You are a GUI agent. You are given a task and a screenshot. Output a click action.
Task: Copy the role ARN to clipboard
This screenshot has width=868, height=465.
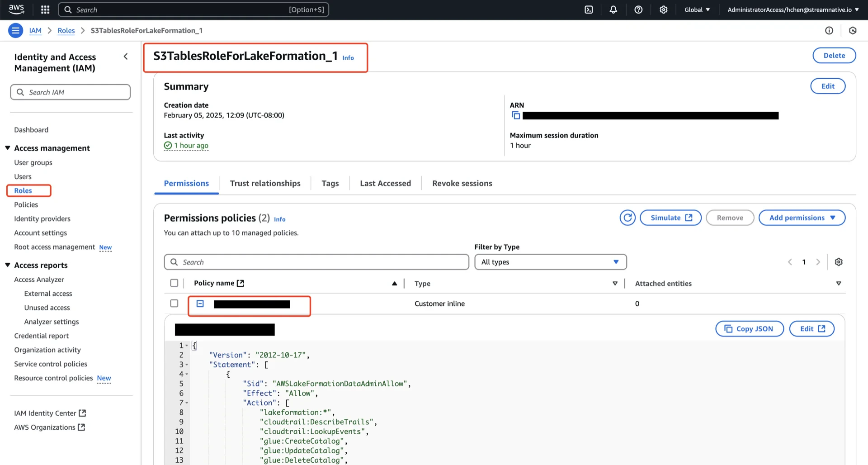(515, 115)
